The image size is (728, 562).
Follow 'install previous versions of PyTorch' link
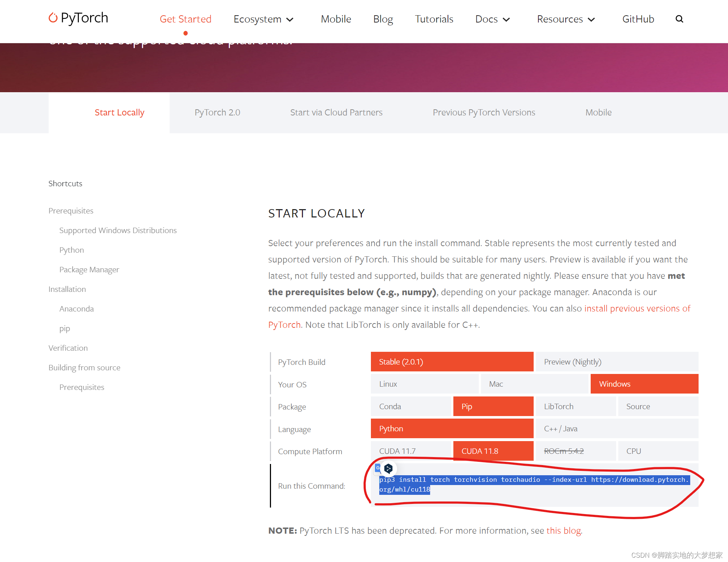(x=637, y=308)
